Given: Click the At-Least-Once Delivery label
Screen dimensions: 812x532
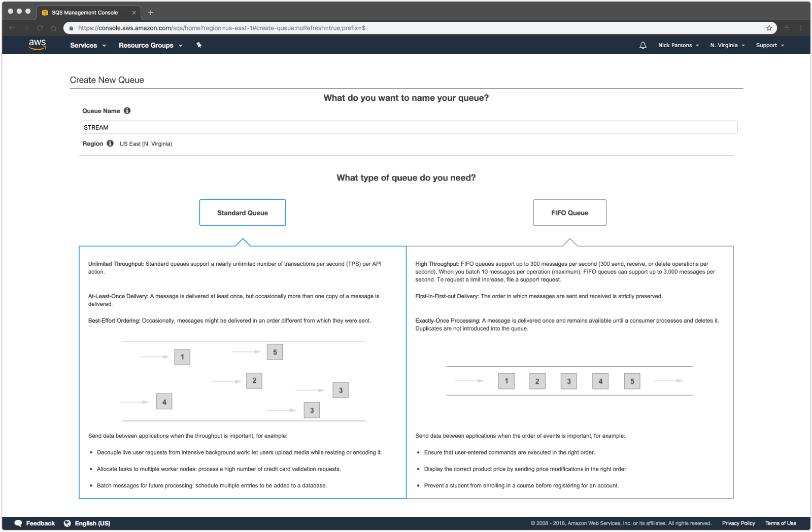Looking at the screenshot, I should click(x=118, y=296).
